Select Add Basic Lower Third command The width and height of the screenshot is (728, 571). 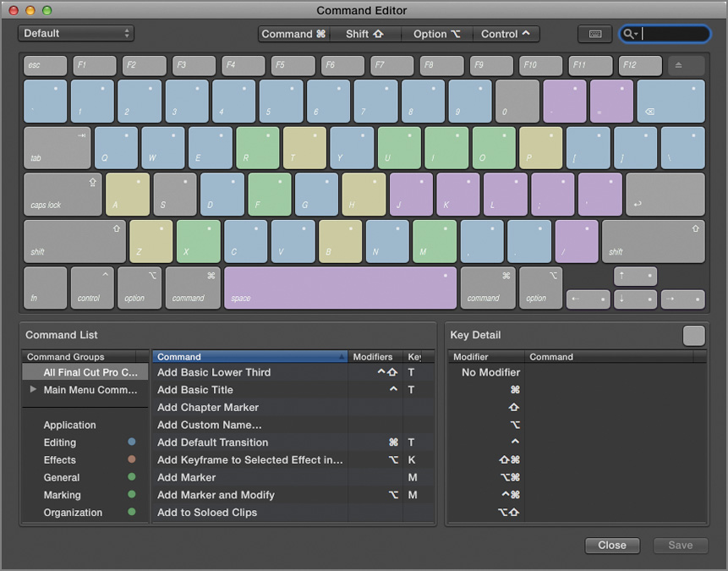293,372
